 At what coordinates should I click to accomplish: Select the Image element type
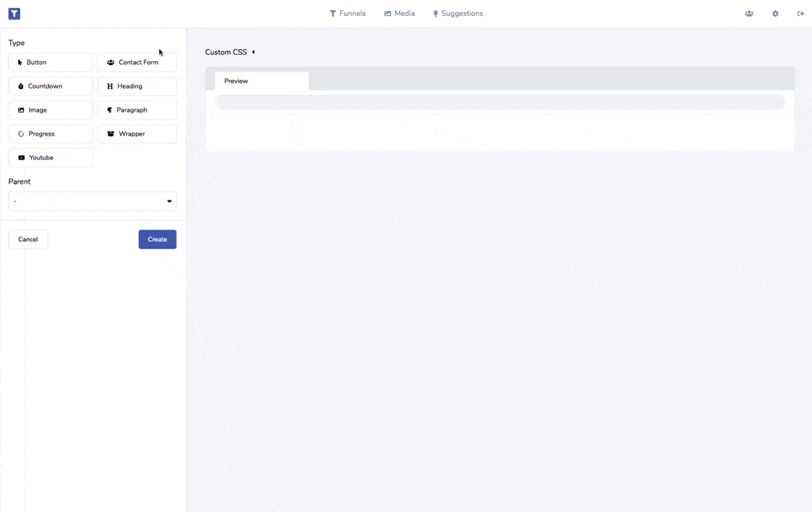51,110
